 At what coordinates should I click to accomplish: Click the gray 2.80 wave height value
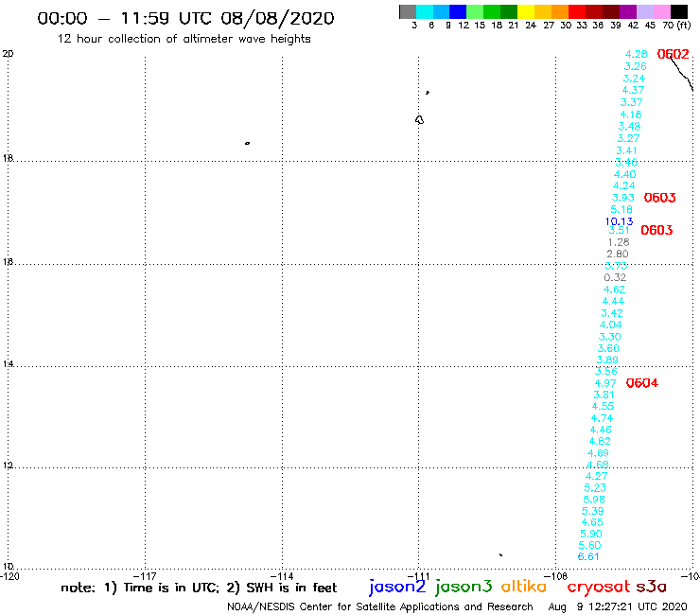tap(618, 254)
